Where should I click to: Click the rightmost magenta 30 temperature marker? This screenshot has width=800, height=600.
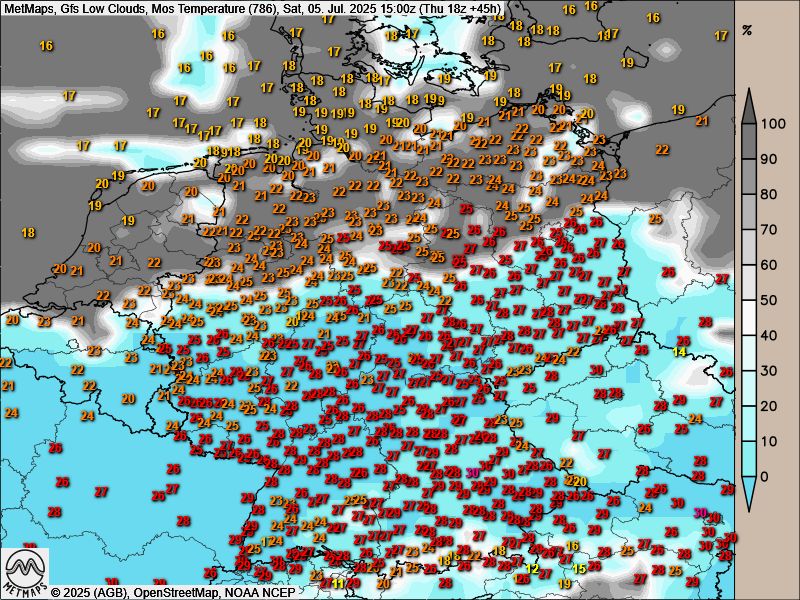tap(701, 512)
